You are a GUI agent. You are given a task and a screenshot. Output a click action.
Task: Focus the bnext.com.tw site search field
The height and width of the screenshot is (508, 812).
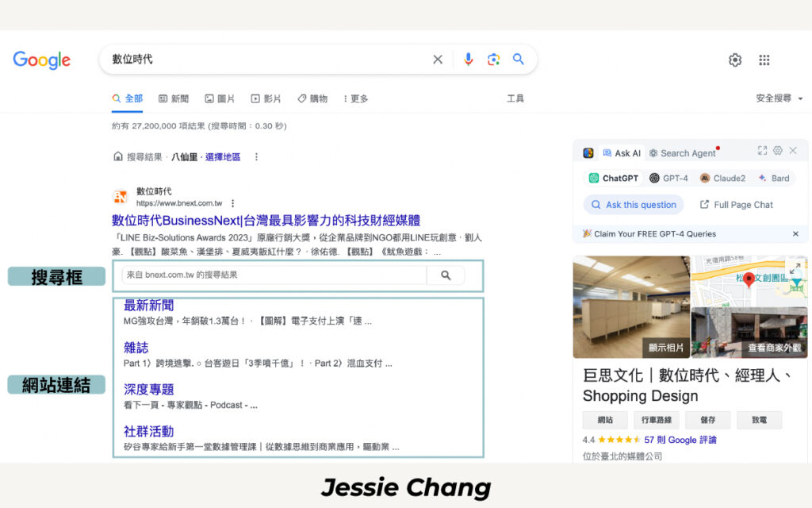(274, 275)
